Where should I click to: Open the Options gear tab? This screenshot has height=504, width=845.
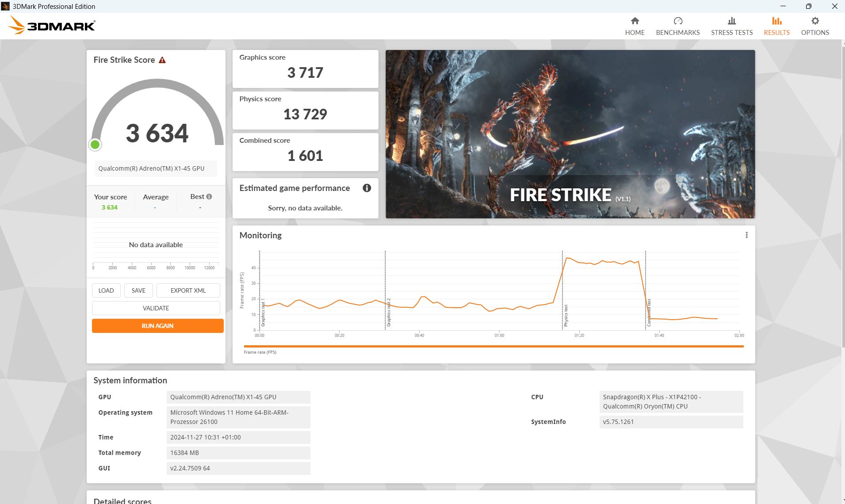tap(815, 26)
